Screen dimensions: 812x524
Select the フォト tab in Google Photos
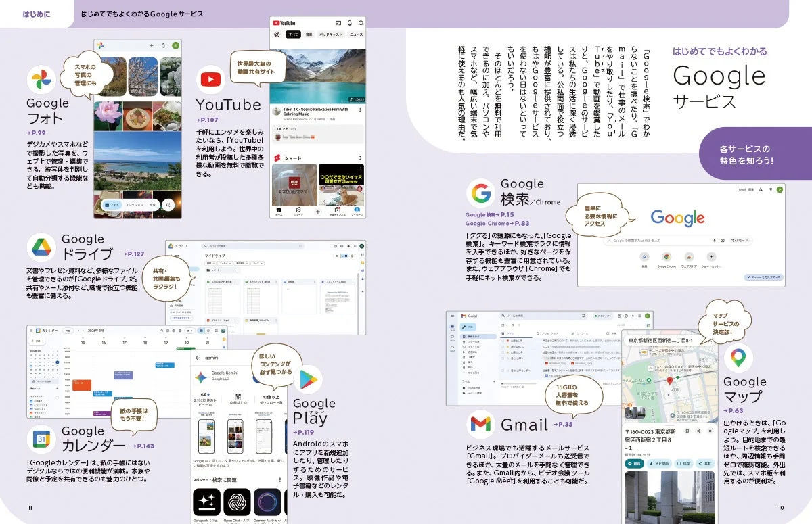click(112, 205)
